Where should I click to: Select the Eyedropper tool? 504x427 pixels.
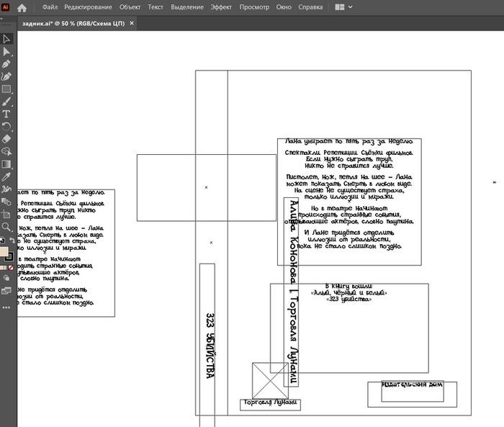6,177
